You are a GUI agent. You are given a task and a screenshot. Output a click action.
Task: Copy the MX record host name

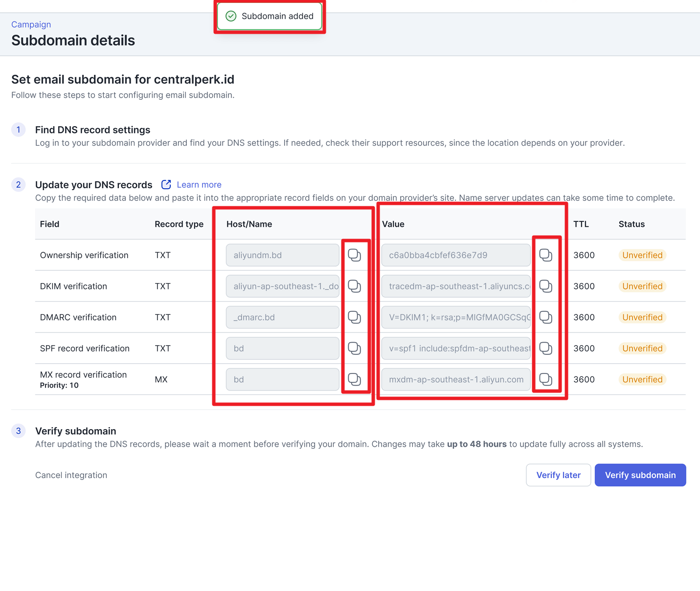click(x=354, y=379)
